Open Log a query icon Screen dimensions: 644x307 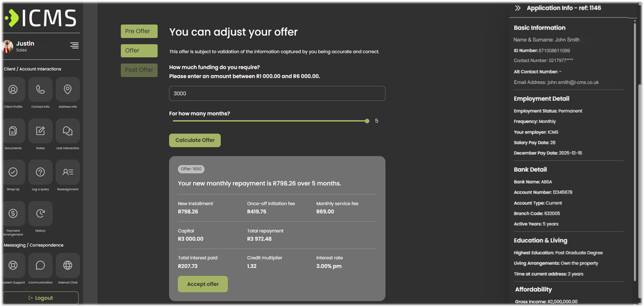coord(40,172)
